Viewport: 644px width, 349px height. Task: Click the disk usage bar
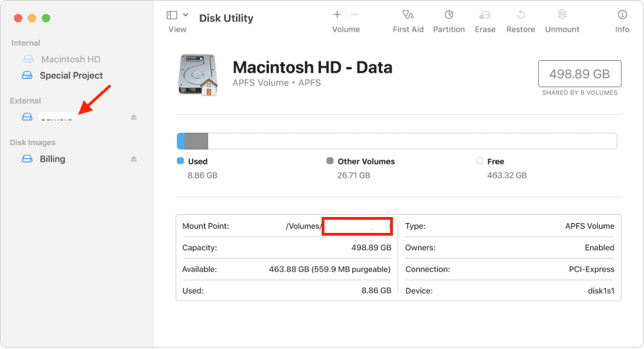pyautogui.click(x=397, y=141)
